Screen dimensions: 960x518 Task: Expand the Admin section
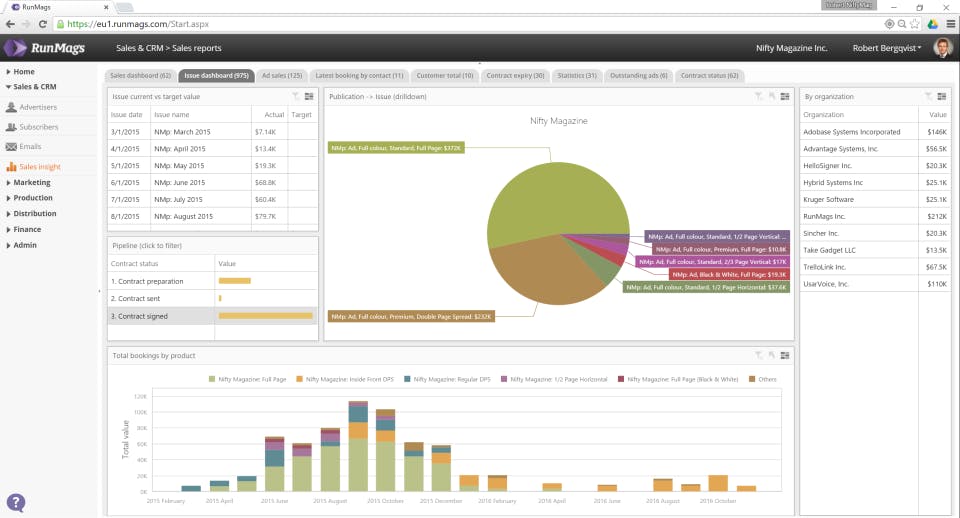(x=21, y=245)
